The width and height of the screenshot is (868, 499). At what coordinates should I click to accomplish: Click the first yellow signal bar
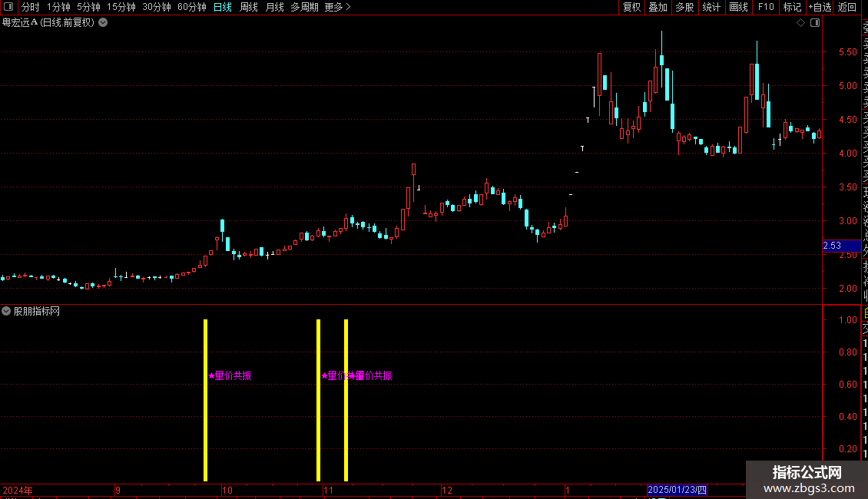tap(205, 400)
